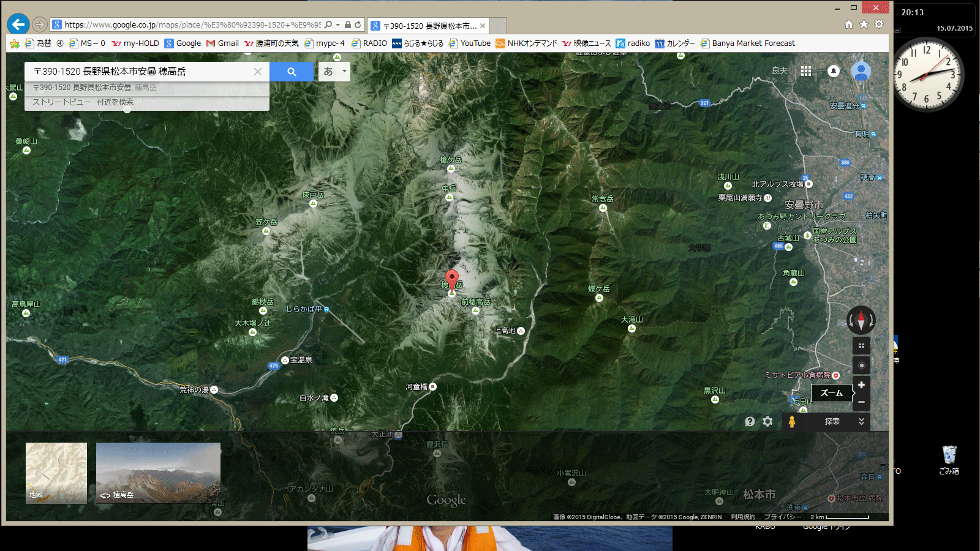Screen dimensions: 980x551
Task: Click the yellow Pegman Street View icon
Action: [x=792, y=422]
